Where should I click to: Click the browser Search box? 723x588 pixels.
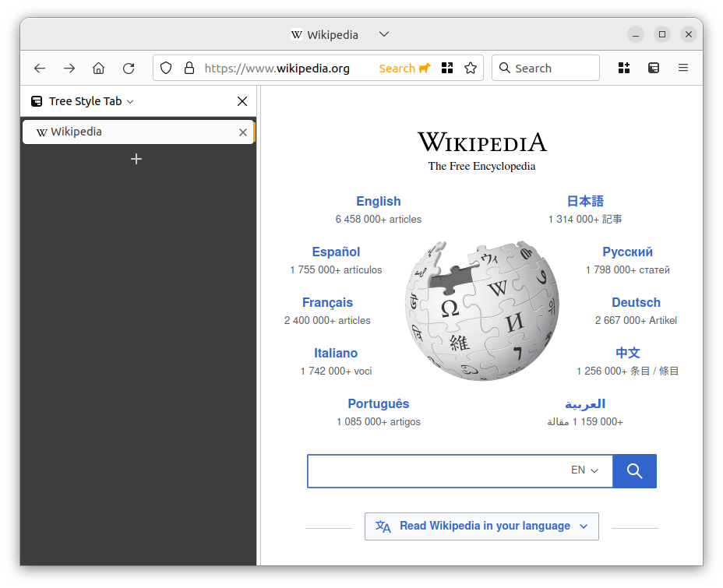(545, 69)
